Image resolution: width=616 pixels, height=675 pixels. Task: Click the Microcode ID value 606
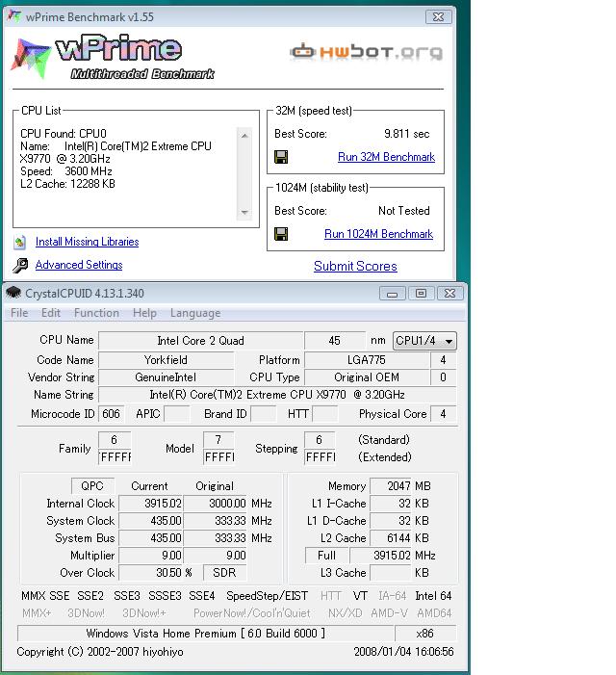[112, 414]
